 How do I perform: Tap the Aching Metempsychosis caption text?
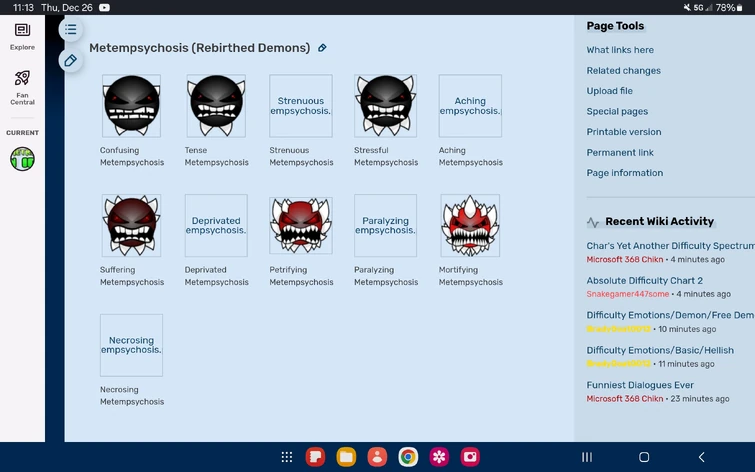coord(470,156)
